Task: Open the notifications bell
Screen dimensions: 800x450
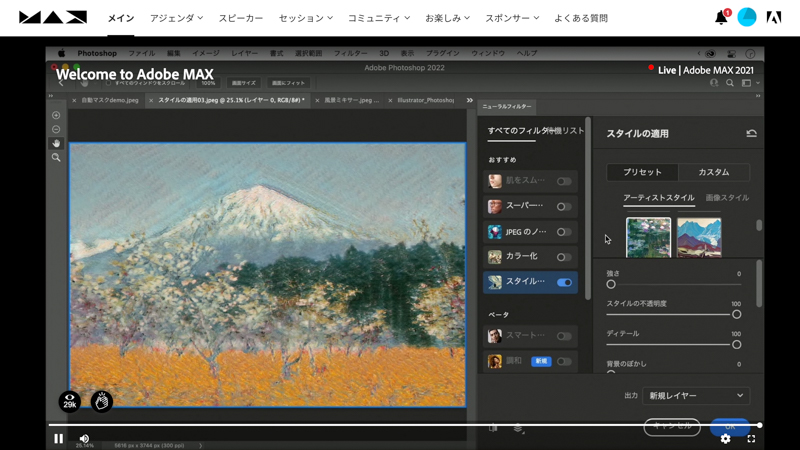Action: (722, 17)
